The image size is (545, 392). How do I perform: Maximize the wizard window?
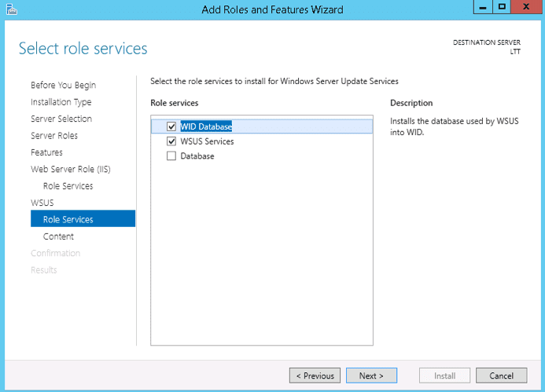502,8
